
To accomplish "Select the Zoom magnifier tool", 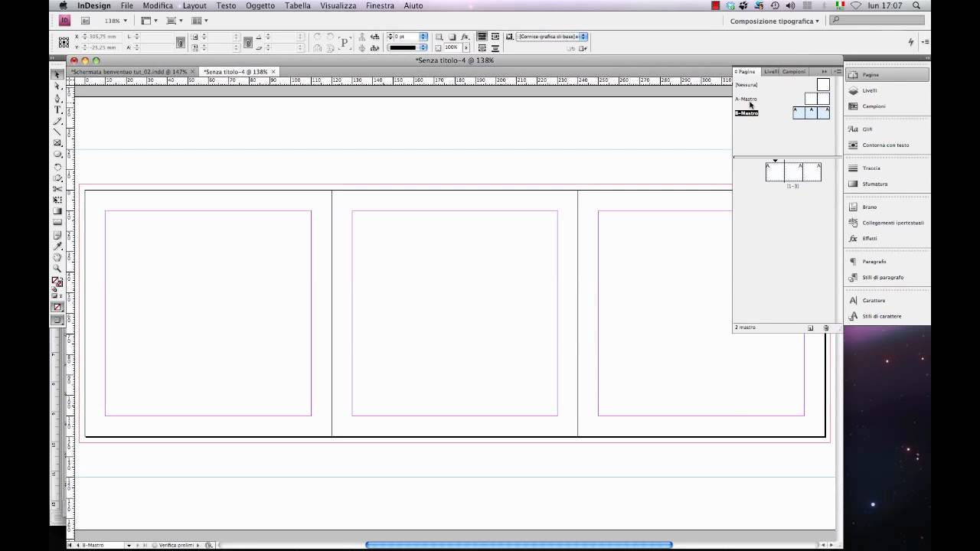I will [x=57, y=269].
